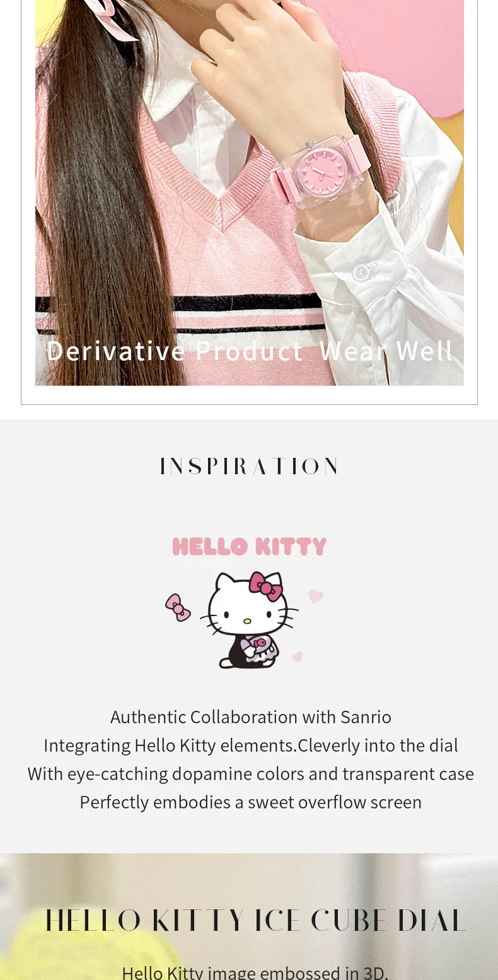Screen dimensions: 498x980
Task: Click the white shirt cuff button
Action: (x=361, y=272)
